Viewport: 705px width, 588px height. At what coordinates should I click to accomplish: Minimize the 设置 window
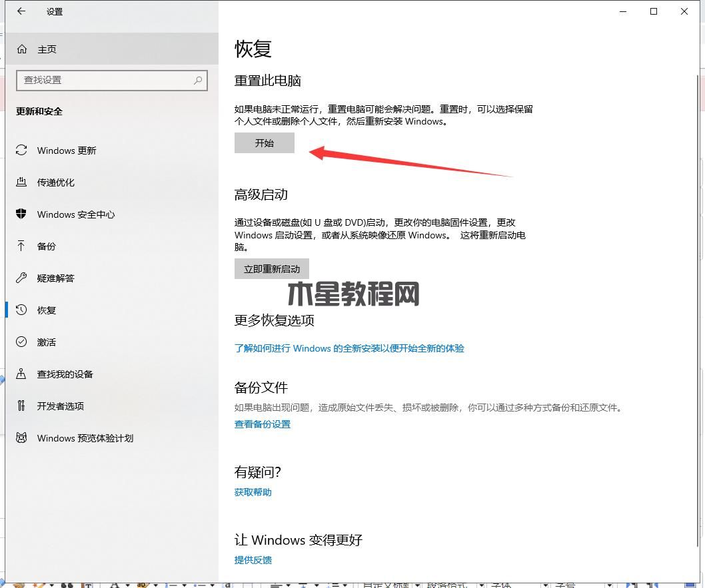(623, 12)
